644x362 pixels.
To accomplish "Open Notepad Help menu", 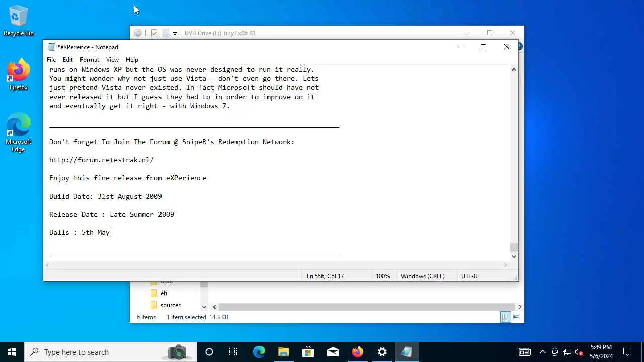I will (132, 59).
